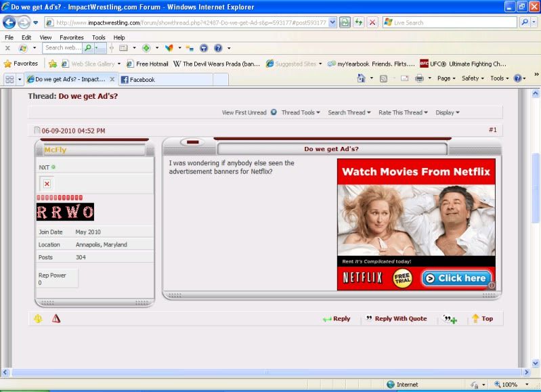Viewport: 541px width, 392px height.
Task: Click the Compatibility View icon
Action: 345,23
